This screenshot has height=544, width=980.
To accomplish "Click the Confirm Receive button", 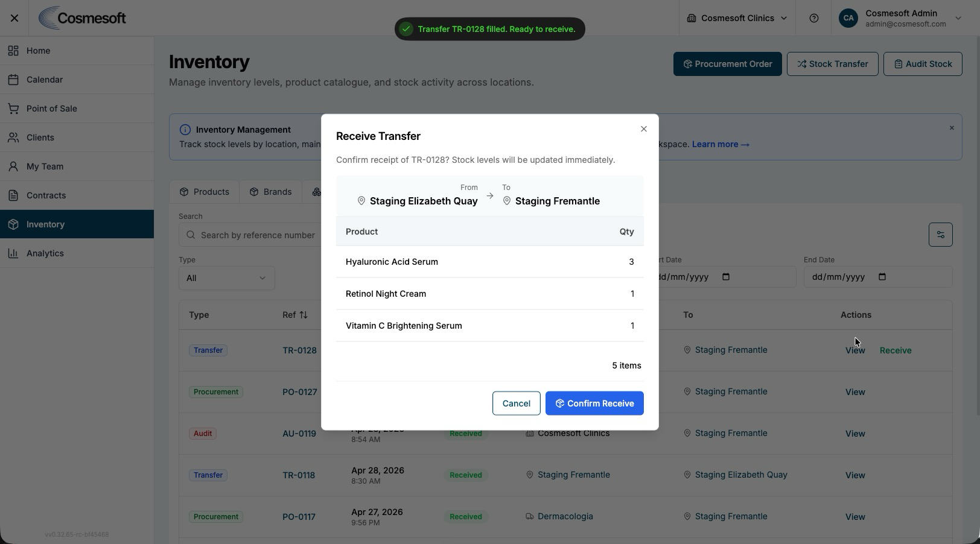I will point(594,403).
